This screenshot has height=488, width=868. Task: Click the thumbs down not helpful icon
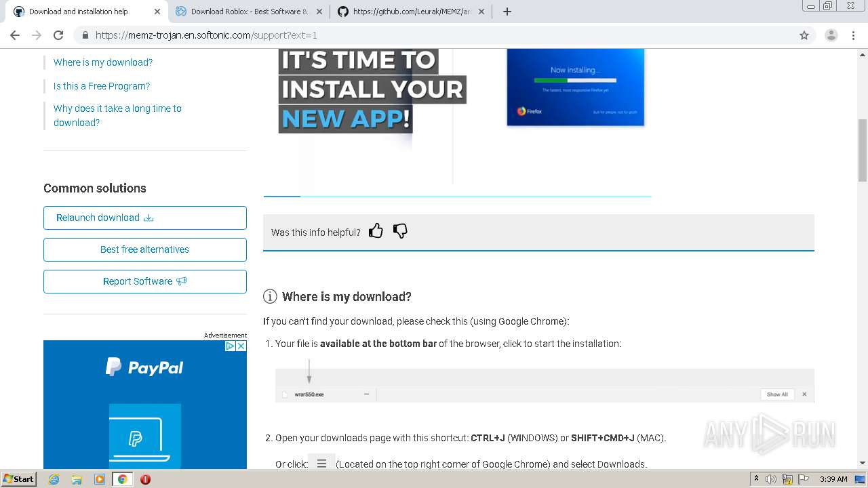[x=400, y=231]
